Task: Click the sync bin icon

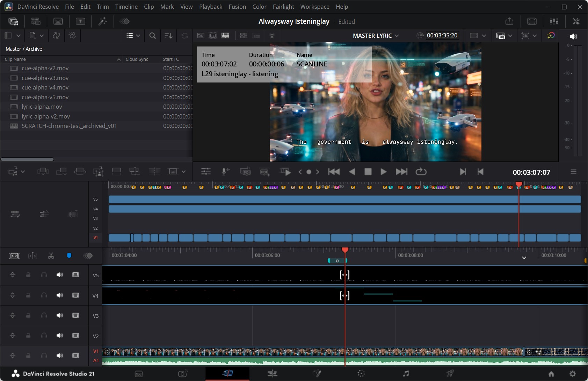Action: (35, 22)
